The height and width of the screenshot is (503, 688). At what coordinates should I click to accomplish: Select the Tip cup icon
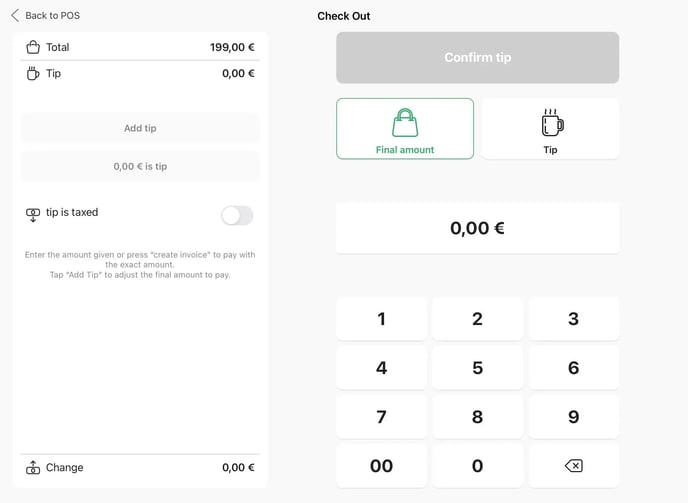click(x=551, y=123)
